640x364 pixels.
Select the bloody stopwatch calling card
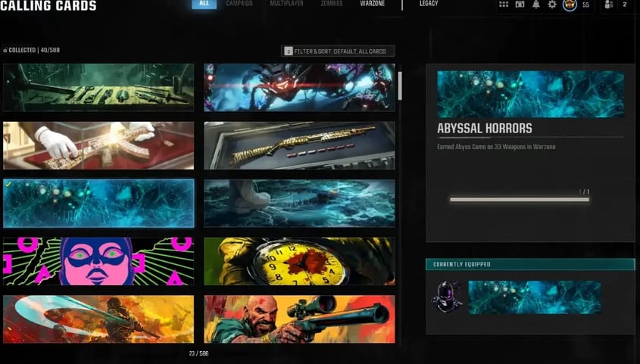click(299, 261)
